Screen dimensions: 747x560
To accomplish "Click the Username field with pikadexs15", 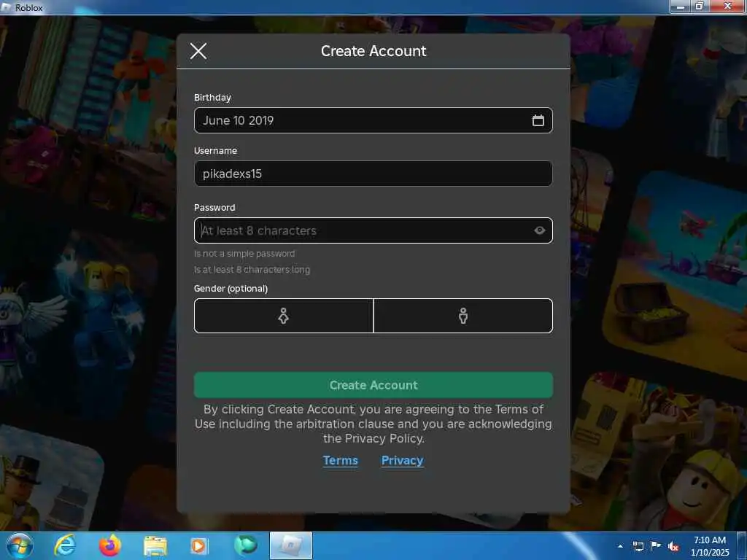I will tap(373, 174).
